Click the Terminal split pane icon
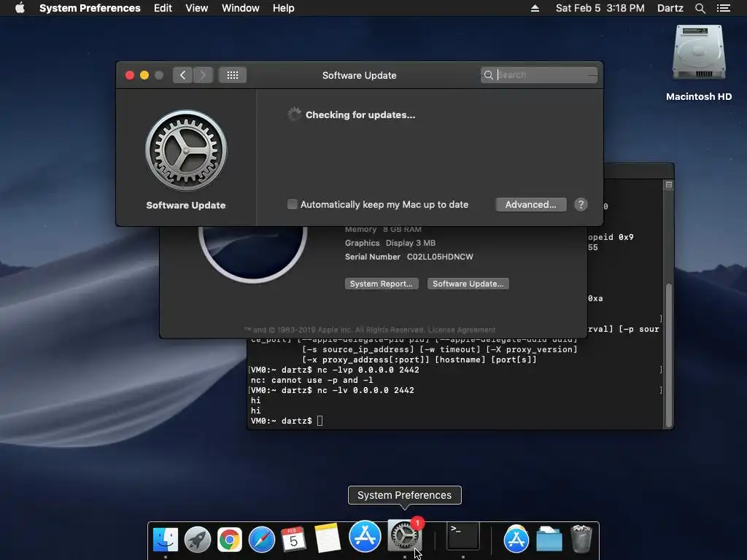747x560 pixels. coord(669,184)
